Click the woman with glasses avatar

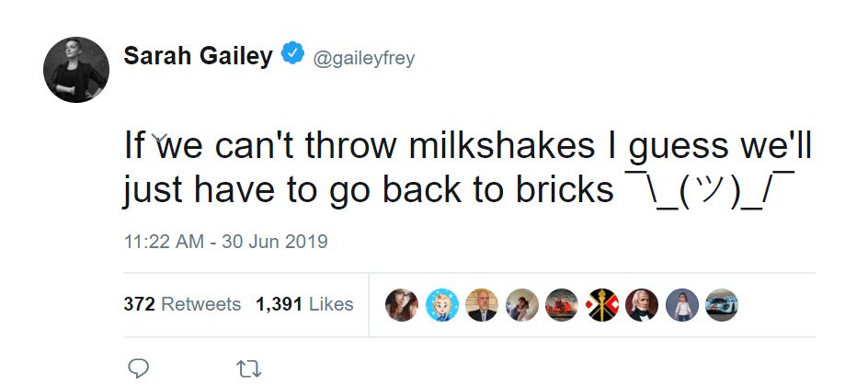click(402, 305)
